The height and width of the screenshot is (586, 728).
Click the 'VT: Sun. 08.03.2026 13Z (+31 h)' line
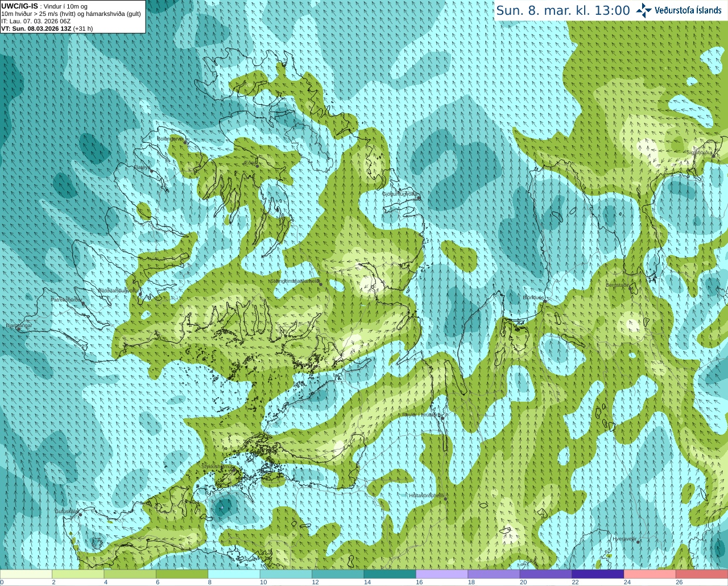47,28
